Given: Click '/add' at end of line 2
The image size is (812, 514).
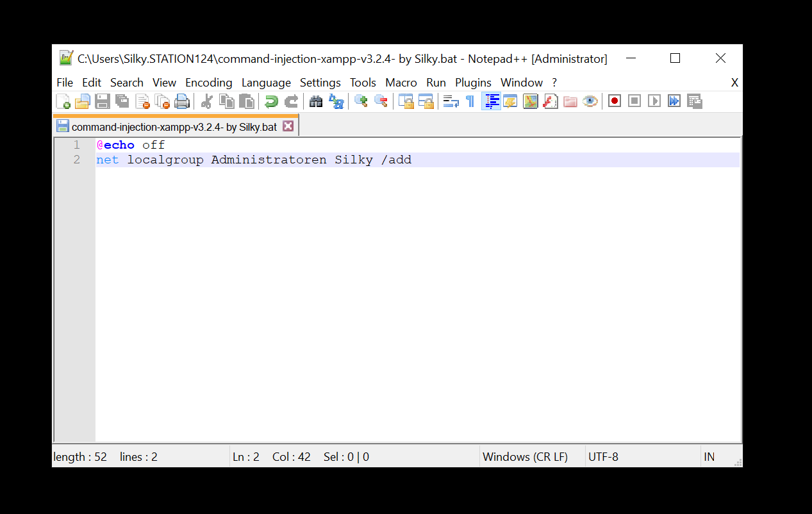Looking at the screenshot, I should (396, 160).
